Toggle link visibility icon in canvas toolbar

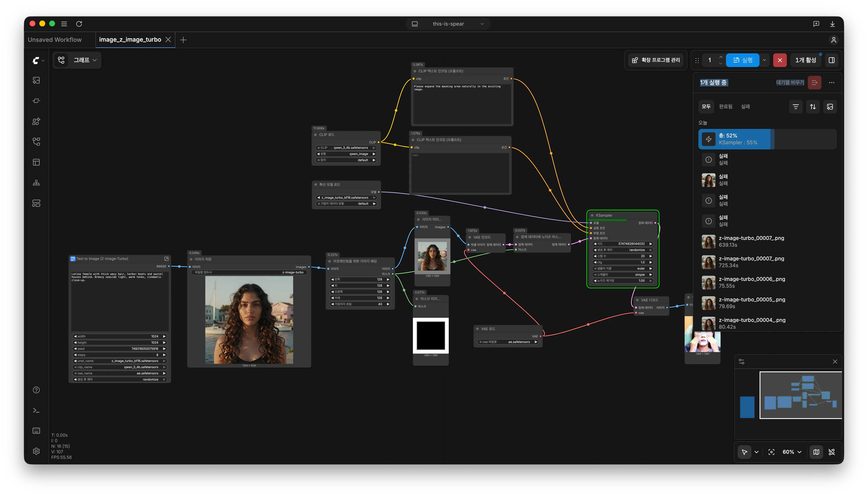coord(832,452)
